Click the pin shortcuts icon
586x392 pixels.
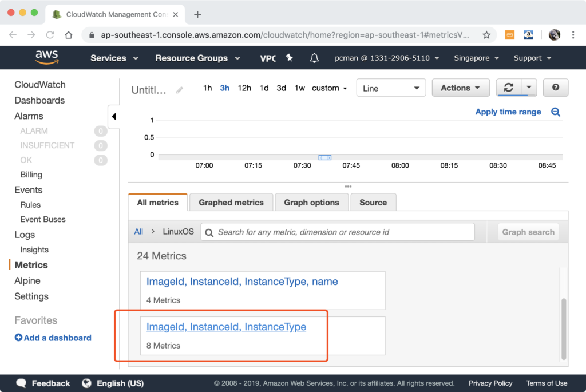pos(289,58)
